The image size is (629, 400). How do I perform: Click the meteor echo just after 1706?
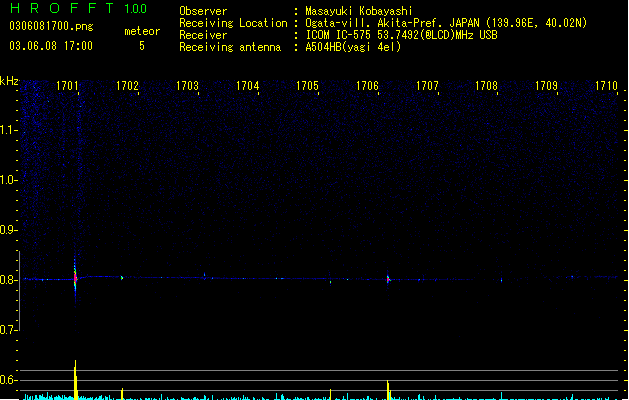tap(388, 279)
